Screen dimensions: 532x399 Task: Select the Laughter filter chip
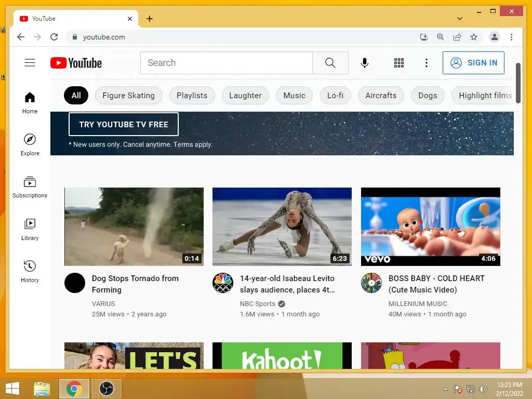(245, 96)
